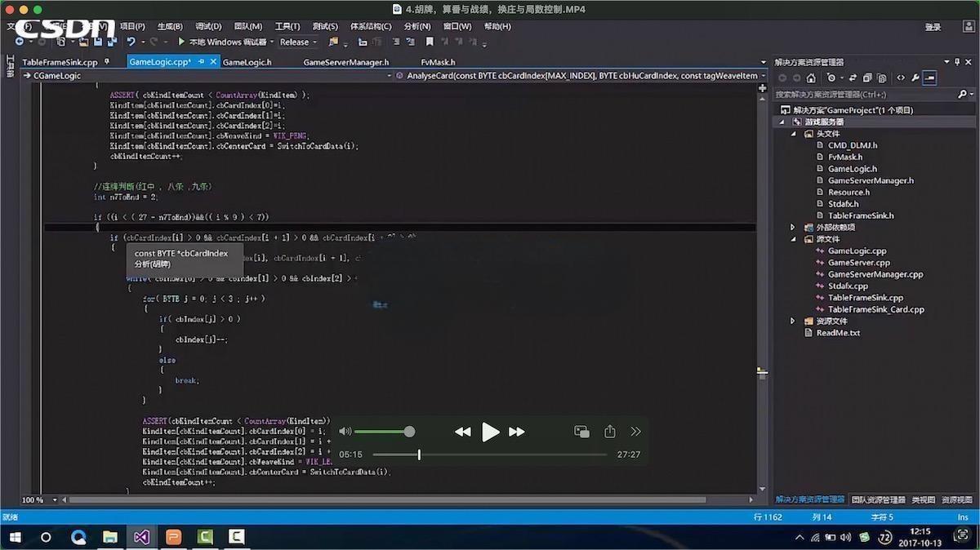
Task: Open the Windows Start menu
Action: click(16, 537)
